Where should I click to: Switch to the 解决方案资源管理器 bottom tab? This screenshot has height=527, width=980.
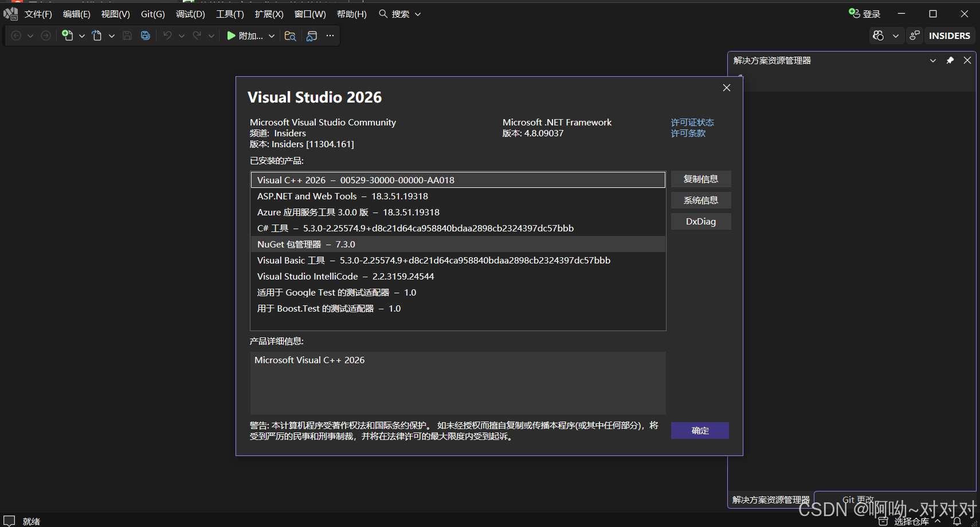coord(771,500)
